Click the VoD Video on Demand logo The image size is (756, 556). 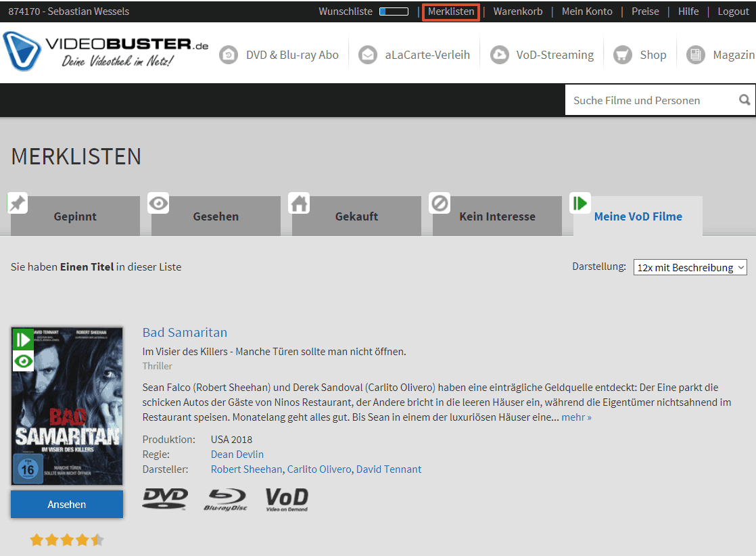pyautogui.click(x=287, y=500)
